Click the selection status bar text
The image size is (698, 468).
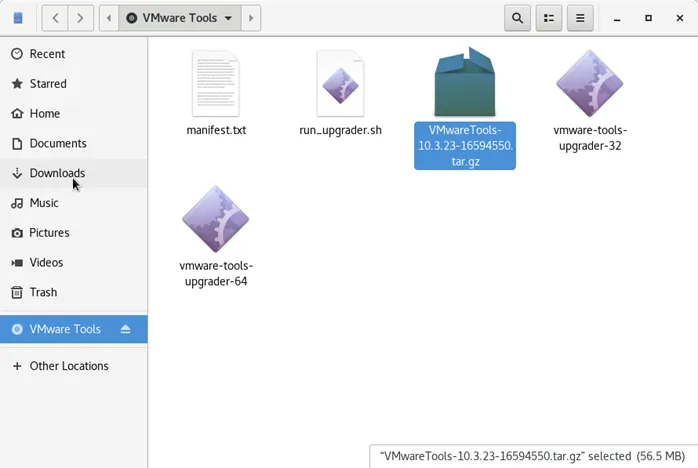point(532,456)
